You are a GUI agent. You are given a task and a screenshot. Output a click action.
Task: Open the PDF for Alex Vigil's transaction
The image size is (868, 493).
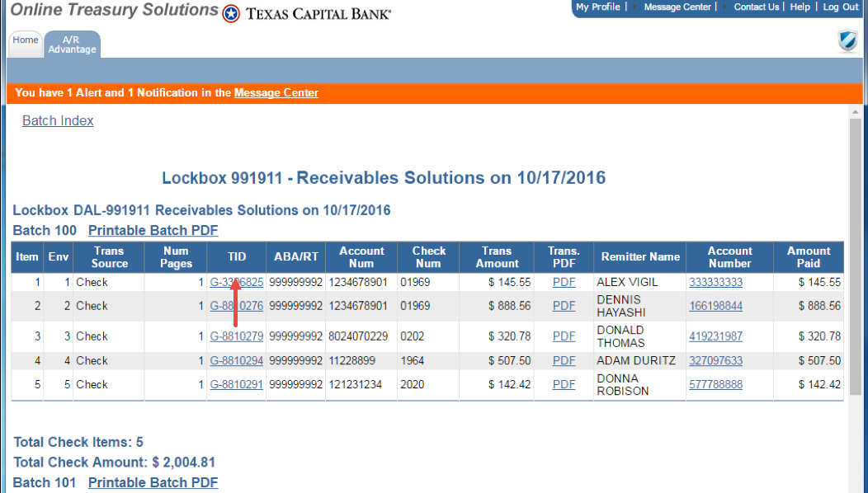click(x=564, y=283)
